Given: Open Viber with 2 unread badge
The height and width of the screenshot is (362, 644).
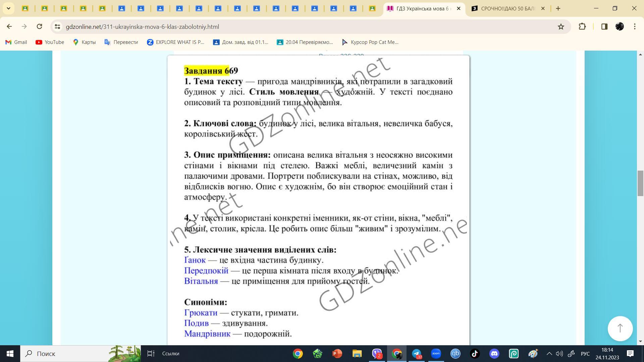Looking at the screenshot, I should [x=377, y=354].
